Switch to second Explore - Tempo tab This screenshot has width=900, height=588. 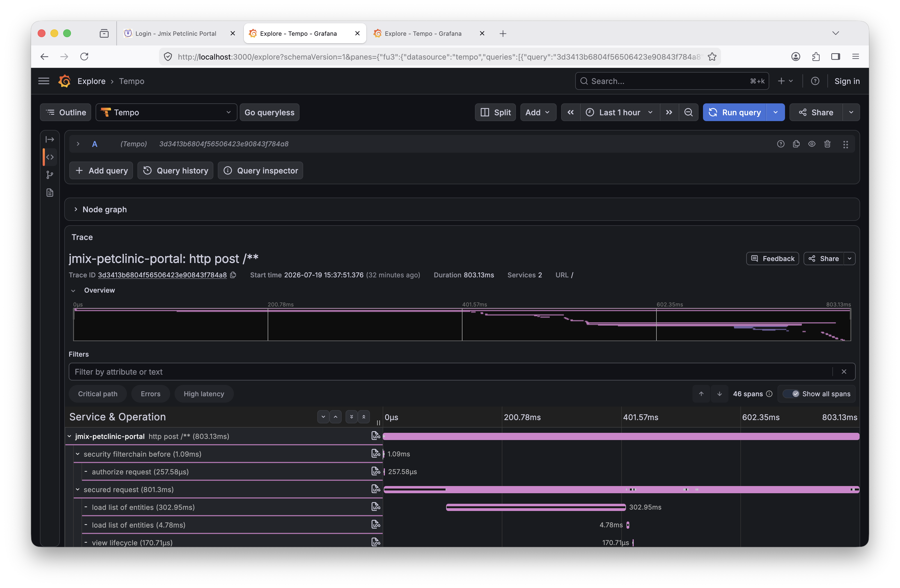pos(423,33)
